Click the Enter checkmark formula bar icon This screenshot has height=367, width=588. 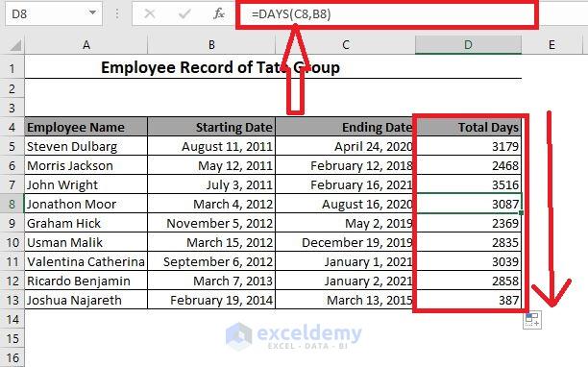tap(184, 13)
